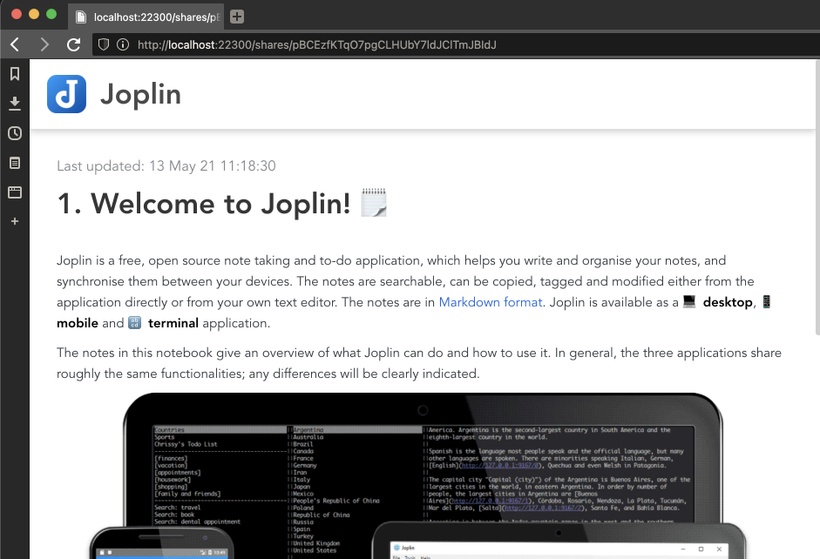The image size is (820, 559).
Task: Go back using the back arrow
Action: click(x=15, y=45)
